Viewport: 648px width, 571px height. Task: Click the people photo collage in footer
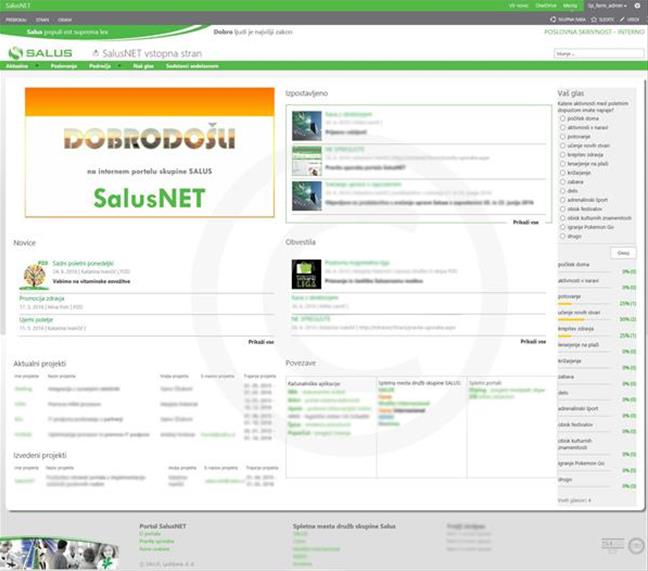tap(60, 554)
